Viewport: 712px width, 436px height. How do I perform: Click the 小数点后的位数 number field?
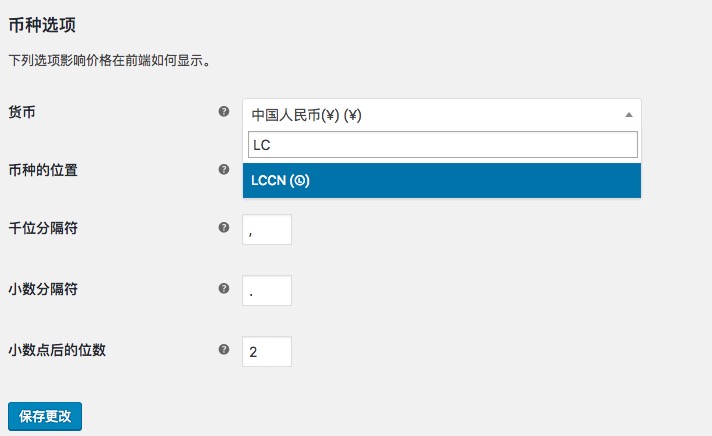point(267,351)
